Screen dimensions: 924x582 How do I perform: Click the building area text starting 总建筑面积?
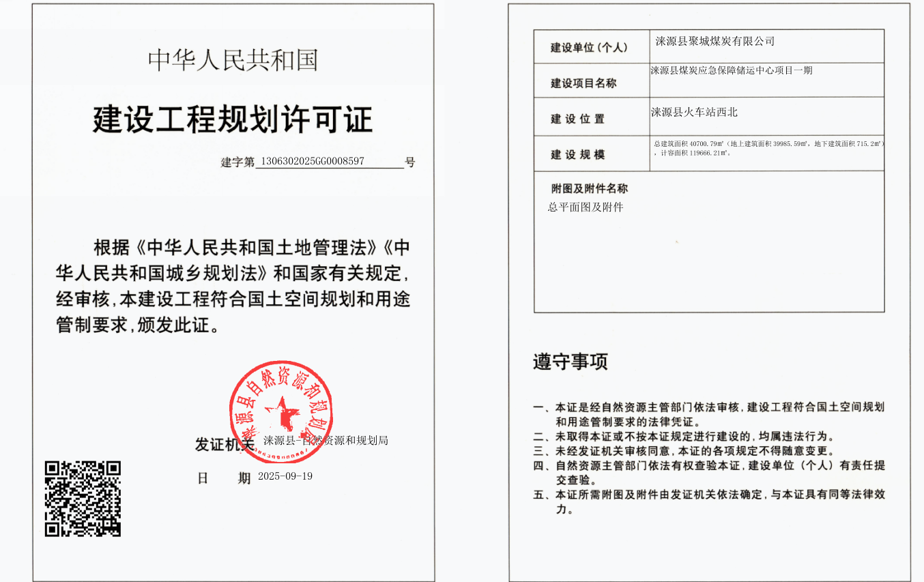(x=768, y=148)
